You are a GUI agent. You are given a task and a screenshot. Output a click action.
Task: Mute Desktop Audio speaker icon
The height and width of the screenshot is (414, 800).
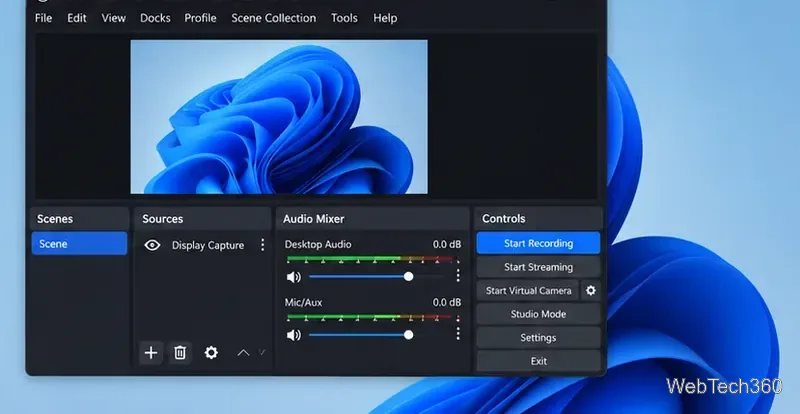293,277
